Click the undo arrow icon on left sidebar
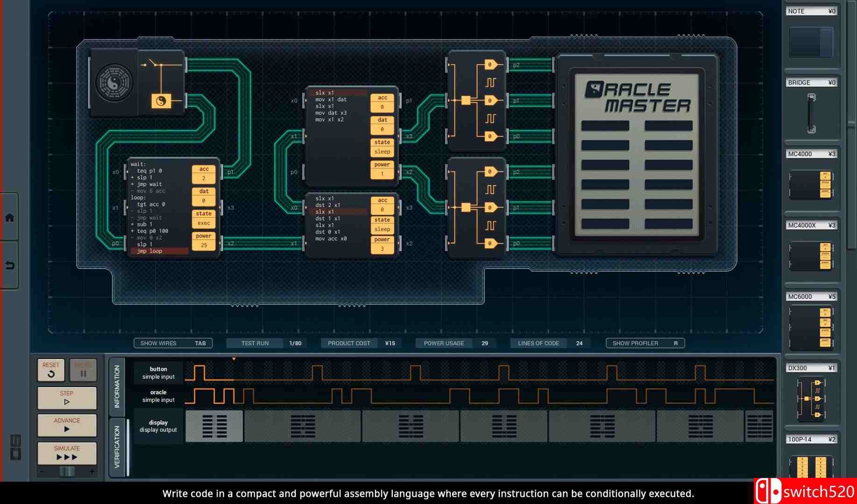Viewport: 857px width, 504px height. click(9, 266)
